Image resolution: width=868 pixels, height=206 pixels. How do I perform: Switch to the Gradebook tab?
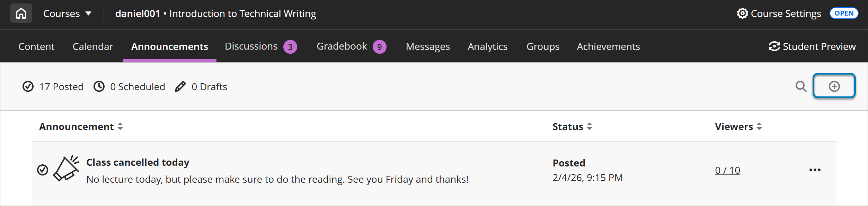tap(342, 46)
